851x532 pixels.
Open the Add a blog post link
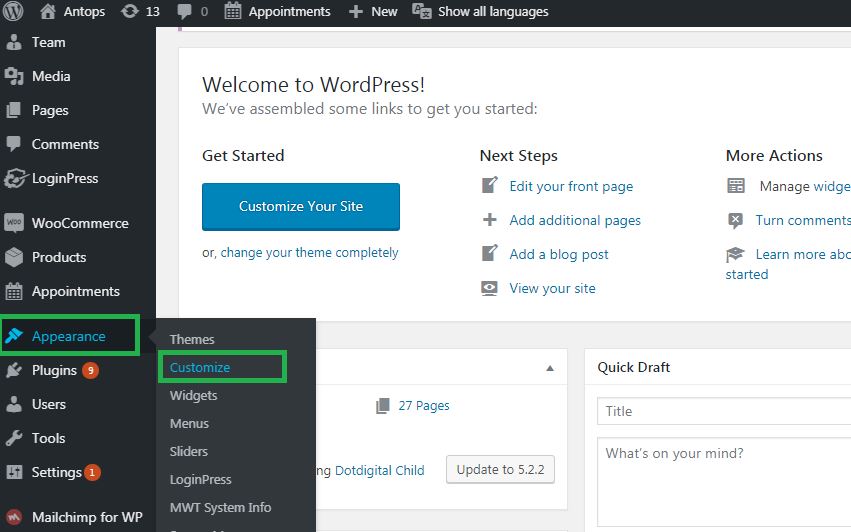coord(558,254)
